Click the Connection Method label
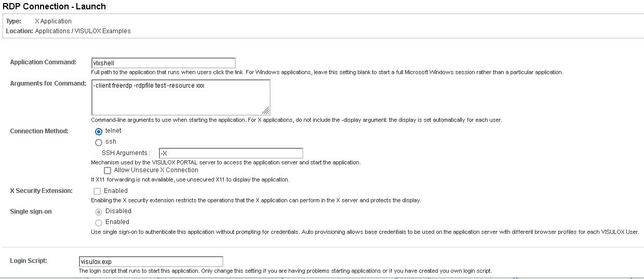The image size is (644, 279). pos(39,131)
